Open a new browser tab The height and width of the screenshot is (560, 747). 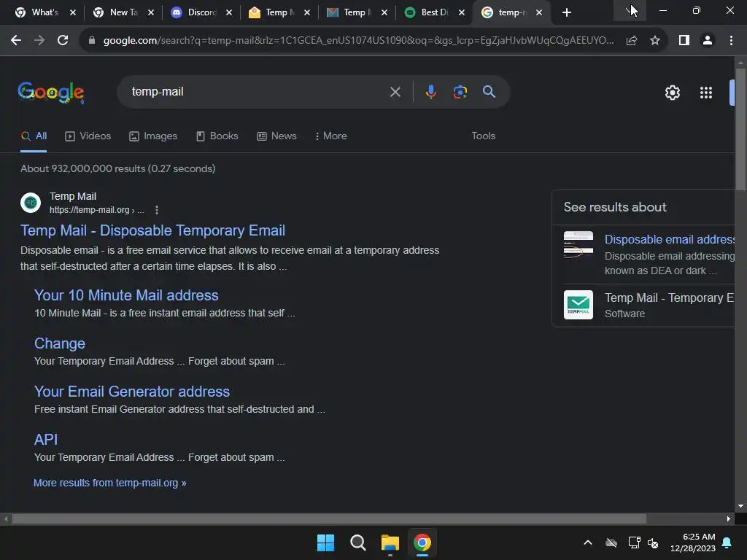click(x=566, y=12)
